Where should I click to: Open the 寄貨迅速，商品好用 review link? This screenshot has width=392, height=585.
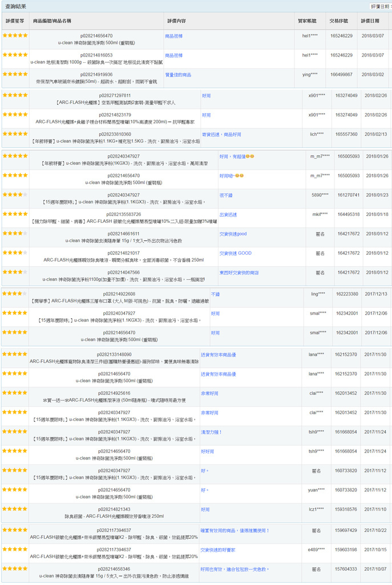[221, 134]
